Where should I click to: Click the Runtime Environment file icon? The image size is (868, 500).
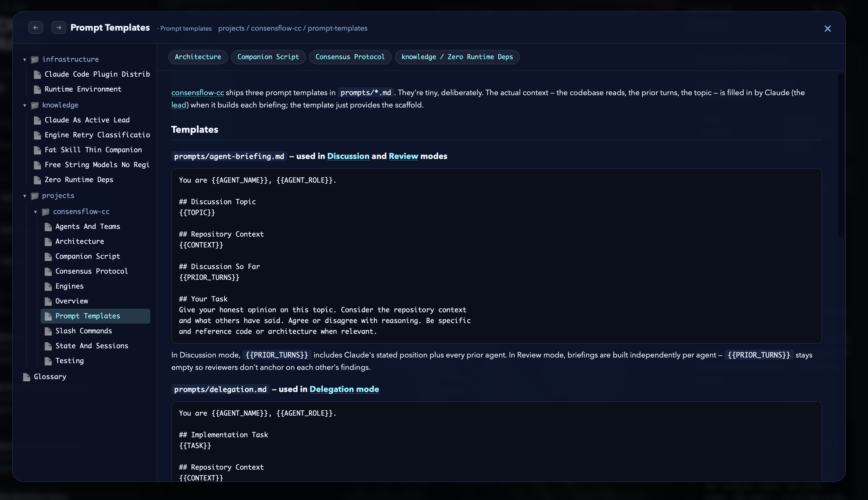(x=38, y=89)
